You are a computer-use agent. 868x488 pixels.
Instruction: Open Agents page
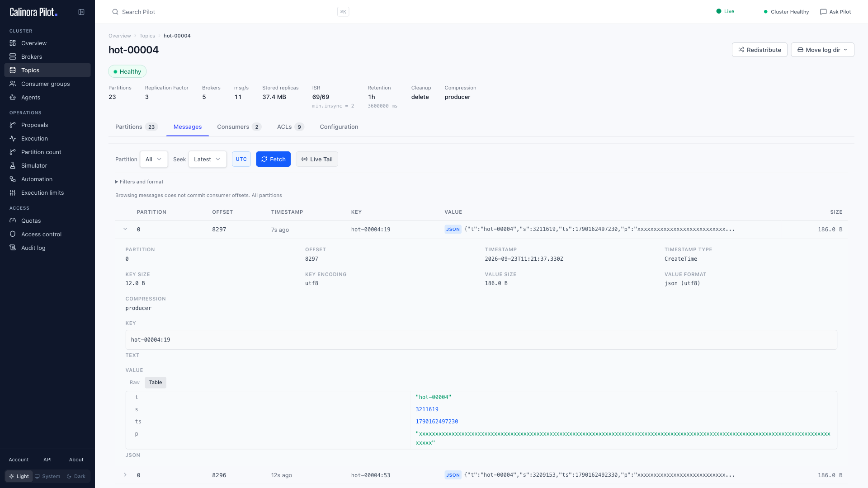tap(47, 97)
